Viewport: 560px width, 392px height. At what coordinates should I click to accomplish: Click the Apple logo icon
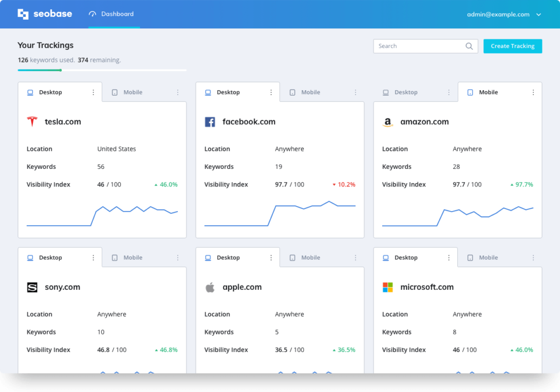point(210,287)
